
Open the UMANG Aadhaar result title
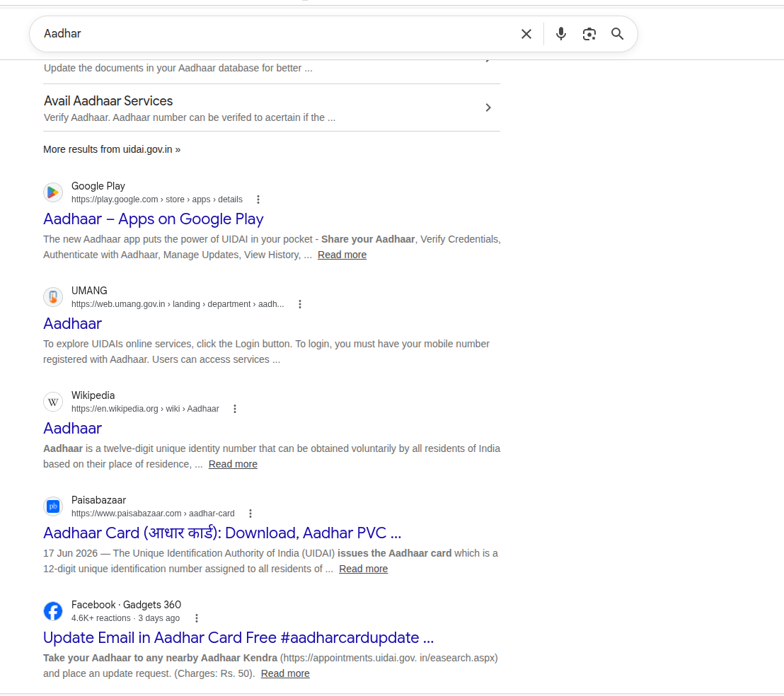pyautogui.click(x=72, y=324)
